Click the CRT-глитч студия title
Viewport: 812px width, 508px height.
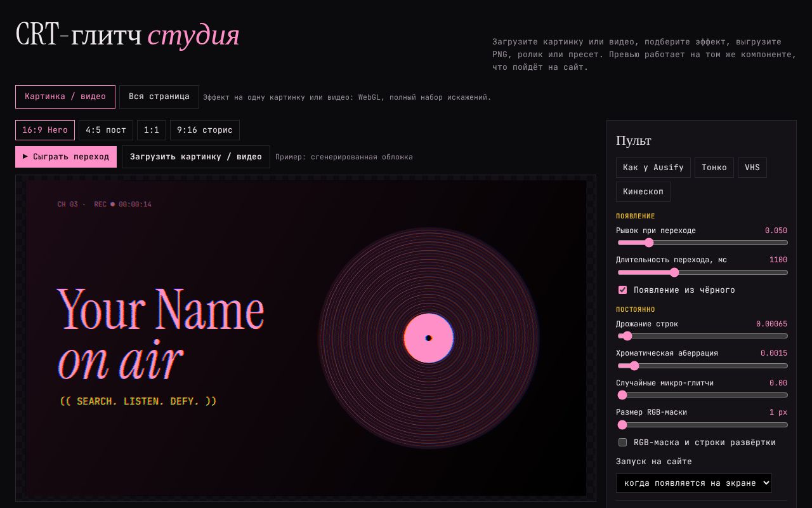[x=128, y=36]
